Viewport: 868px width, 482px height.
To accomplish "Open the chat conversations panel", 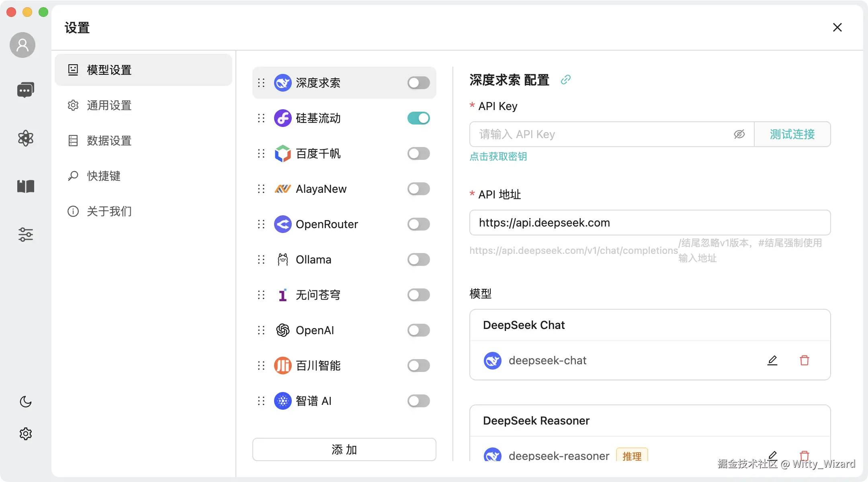I will 25,89.
